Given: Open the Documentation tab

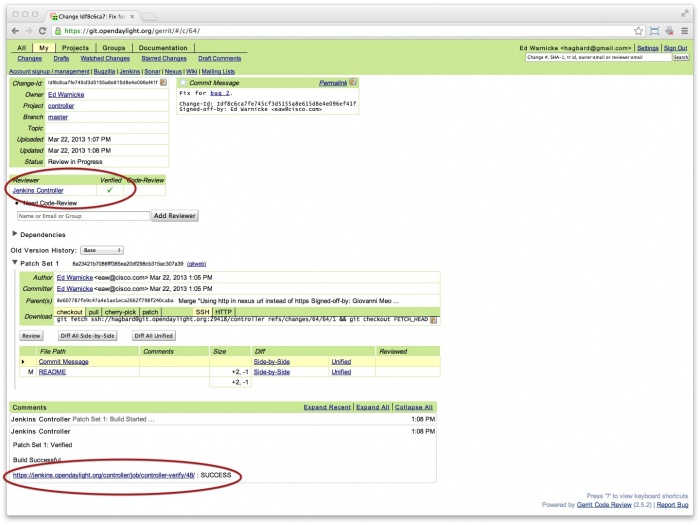Looking at the screenshot, I should pos(163,48).
